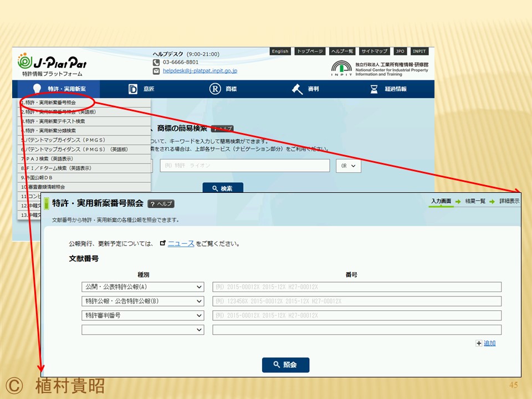Select パテントマップガイダンス（PMGS）（英語版） item
Viewport: 532px width, 399px height.
point(84,150)
